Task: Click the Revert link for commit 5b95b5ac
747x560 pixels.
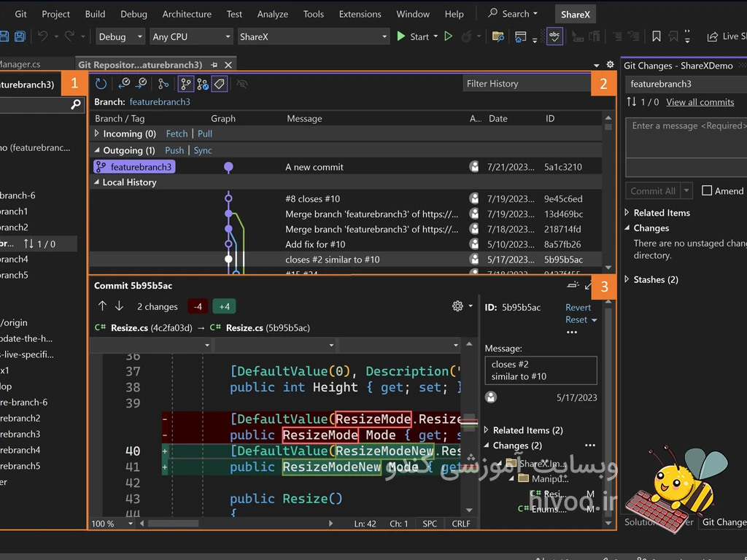Action: click(578, 307)
